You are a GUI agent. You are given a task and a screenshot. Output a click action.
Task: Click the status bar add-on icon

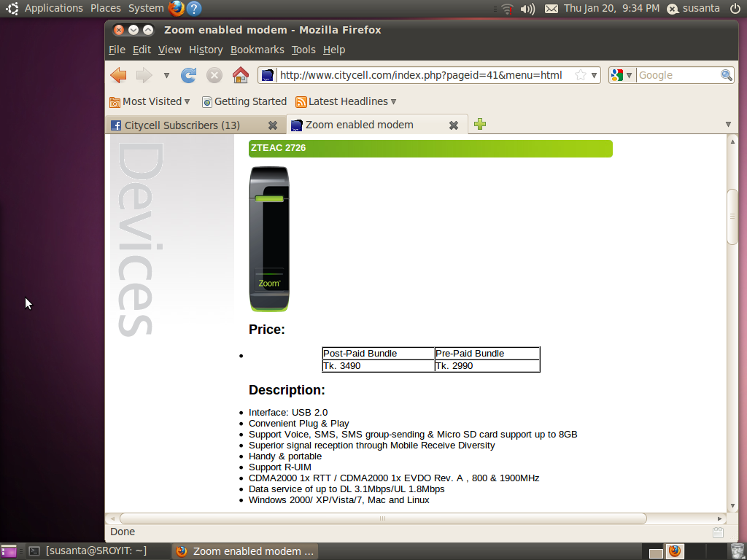(x=718, y=532)
